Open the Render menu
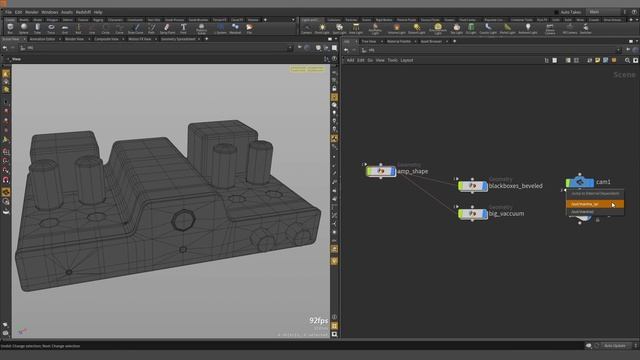This screenshot has width=640, height=360. click(32, 12)
